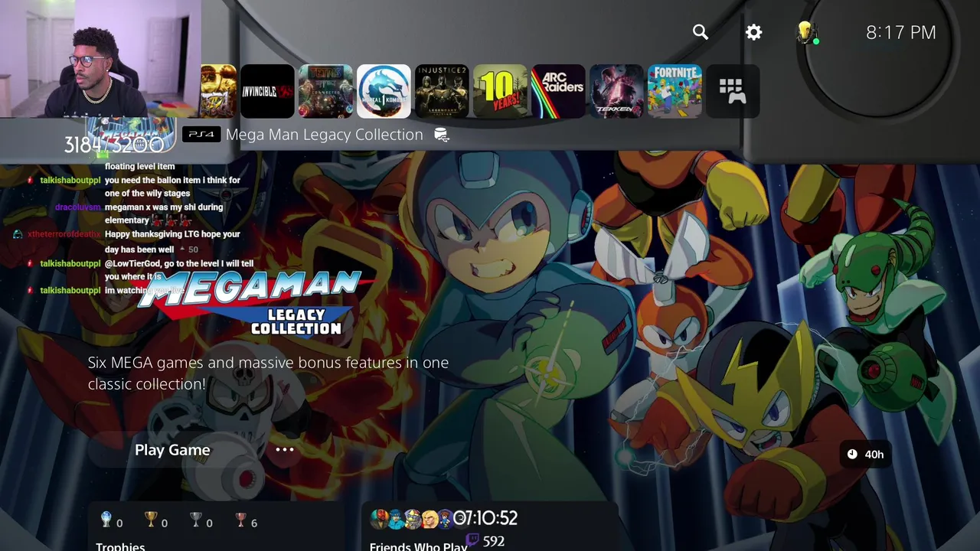Open the Friends Who Play card

pos(490,528)
